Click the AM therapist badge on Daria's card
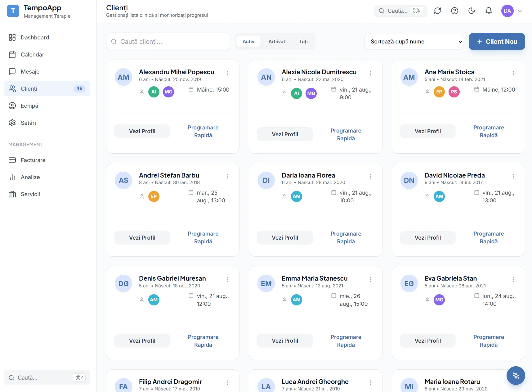This screenshot has height=392, width=532. tap(297, 196)
